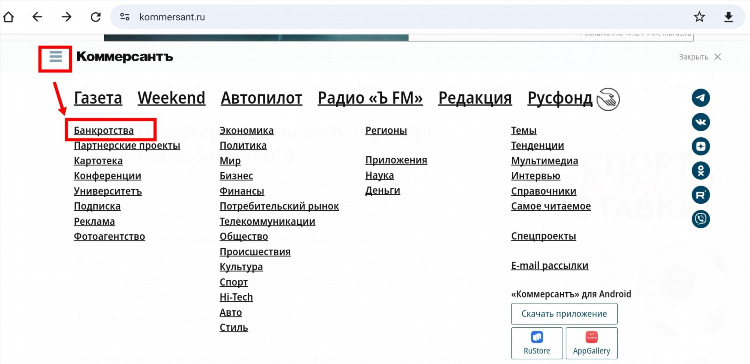This screenshot has width=750, height=364.
Task: Close the menu with Закрыть
Action: (x=700, y=57)
